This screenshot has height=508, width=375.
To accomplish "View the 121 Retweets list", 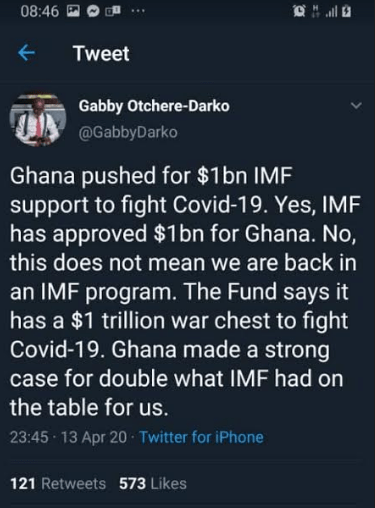I will pos(58,483).
